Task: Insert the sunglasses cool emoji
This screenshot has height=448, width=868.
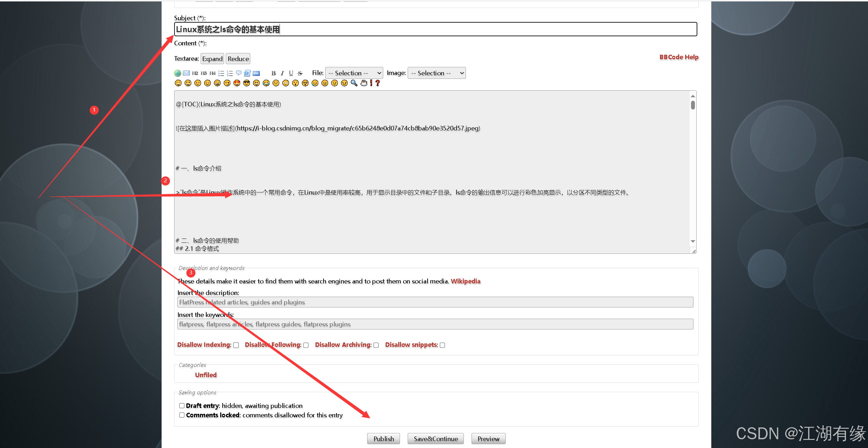Action: click(x=247, y=83)
